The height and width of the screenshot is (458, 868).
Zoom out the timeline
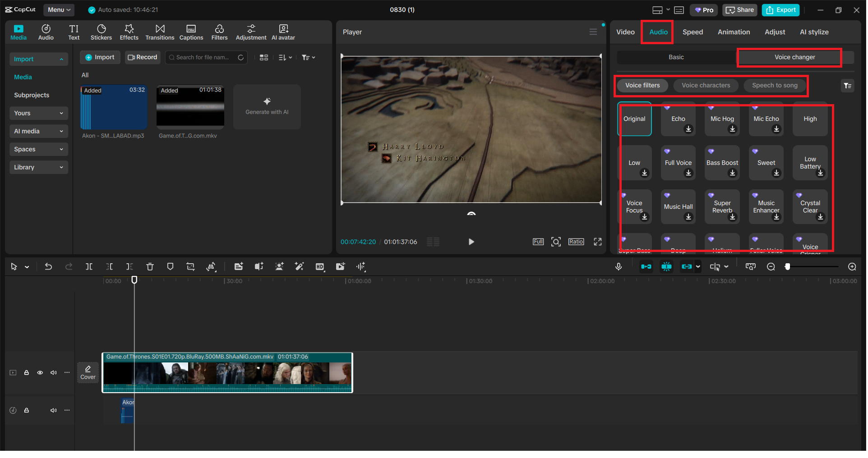click(771, 267)
